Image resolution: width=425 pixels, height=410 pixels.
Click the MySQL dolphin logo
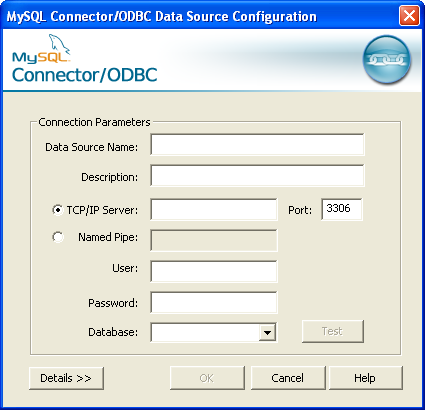coord(42,49)
